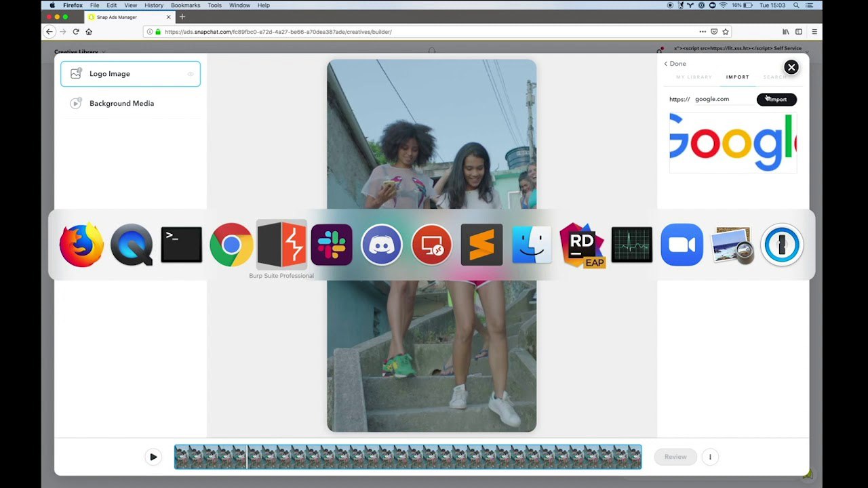The image size is (868, 488).
Task: Open the Tools menu
Action: [214, 5]
